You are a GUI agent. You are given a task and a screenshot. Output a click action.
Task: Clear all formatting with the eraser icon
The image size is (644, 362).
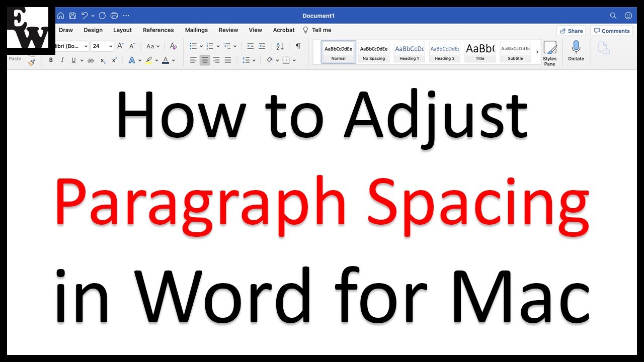coord(173,46)
